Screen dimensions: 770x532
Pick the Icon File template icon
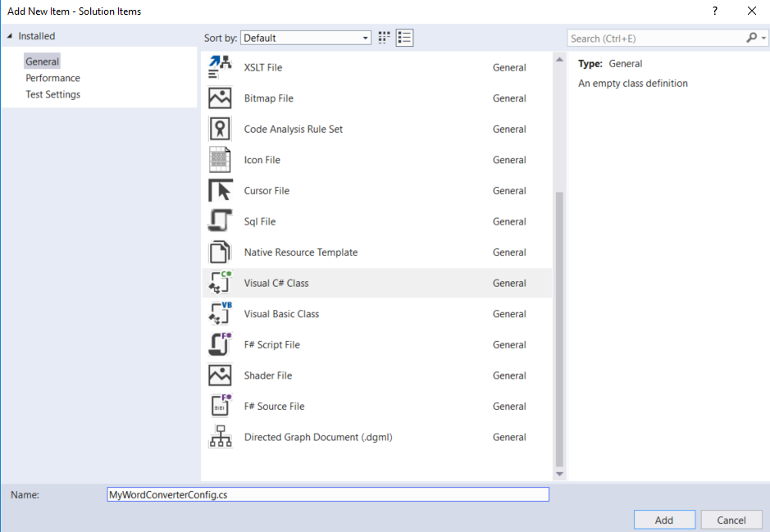220,160
